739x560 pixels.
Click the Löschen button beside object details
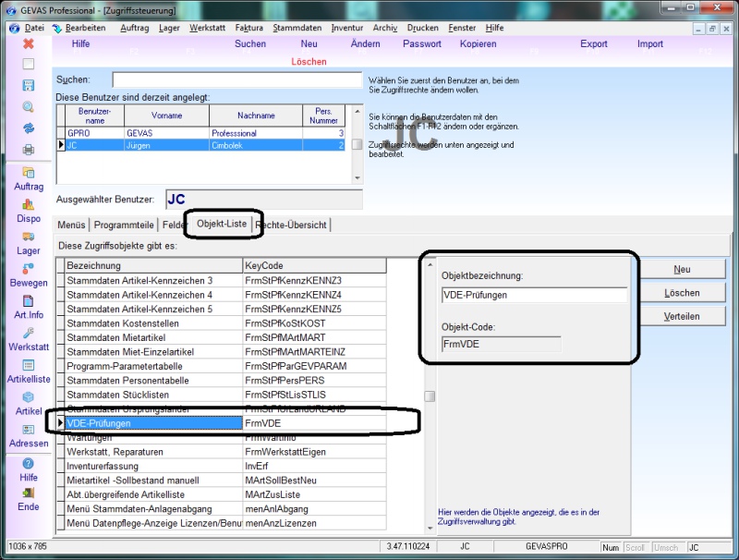(x=682, y=293)
